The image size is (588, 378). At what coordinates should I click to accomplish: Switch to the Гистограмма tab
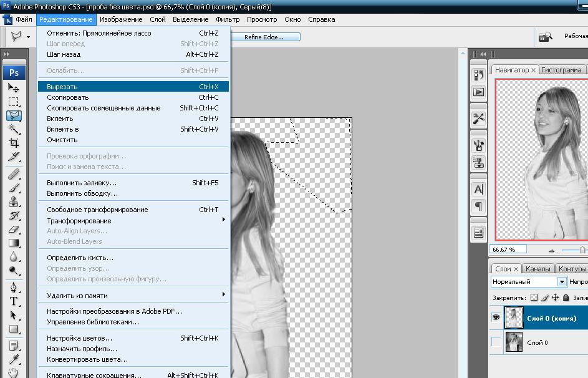click(561, 70)
